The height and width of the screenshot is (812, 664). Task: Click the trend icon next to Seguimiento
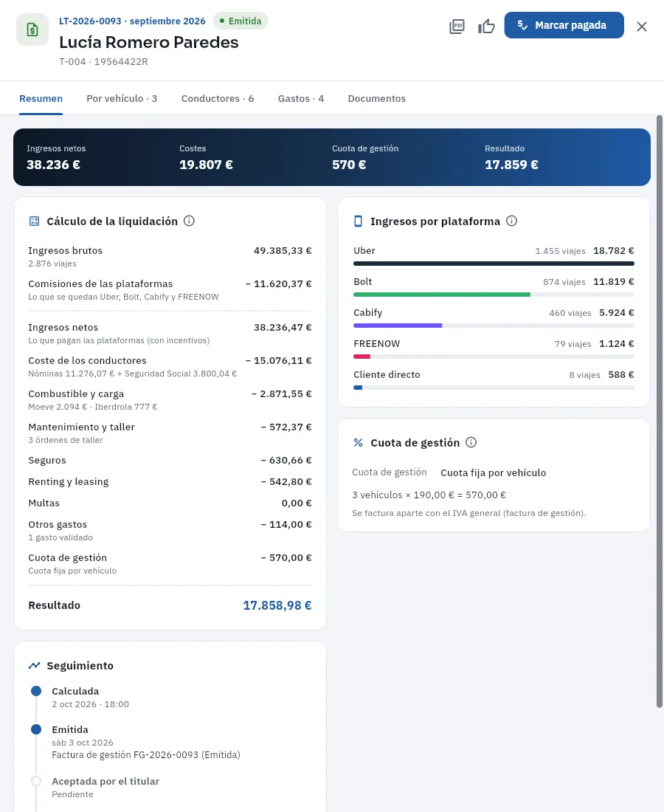34,665
